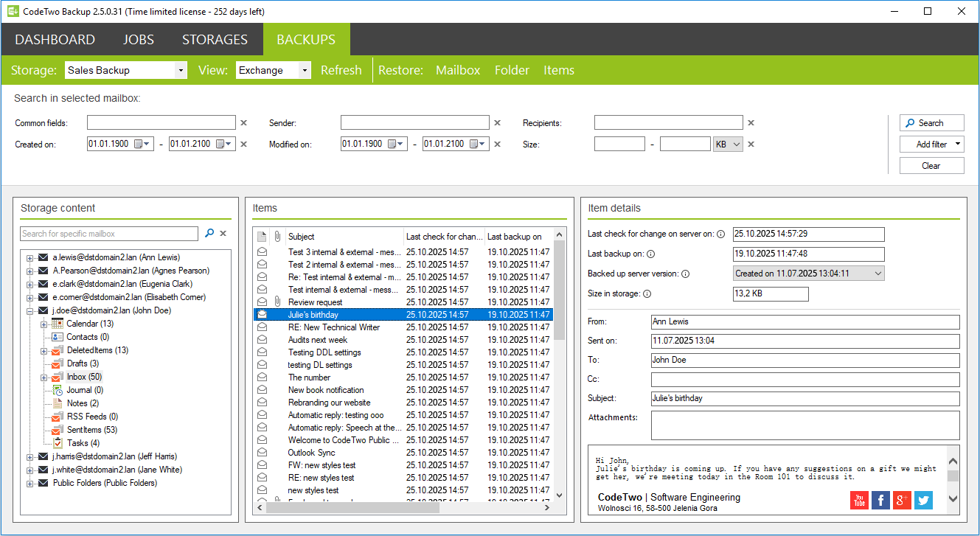980x536 pixels.
Task: Open the Created-on start date calendar picker
Action: 140,144
